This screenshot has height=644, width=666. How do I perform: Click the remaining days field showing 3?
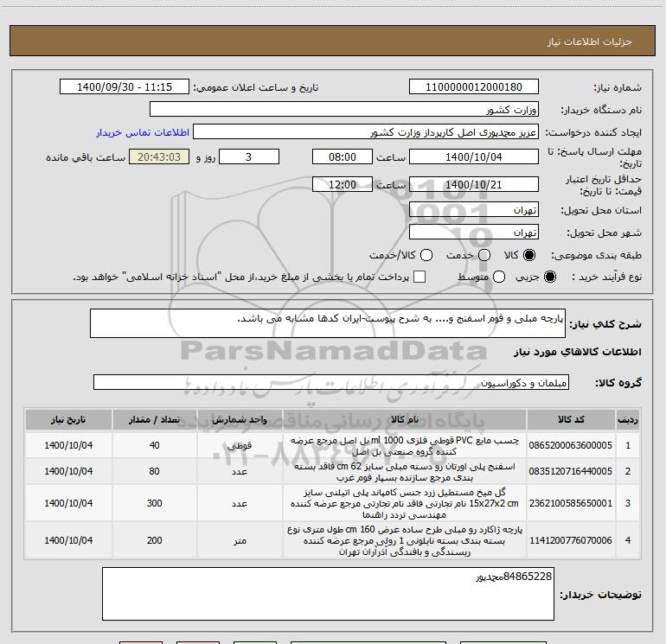tap(249, 156)
